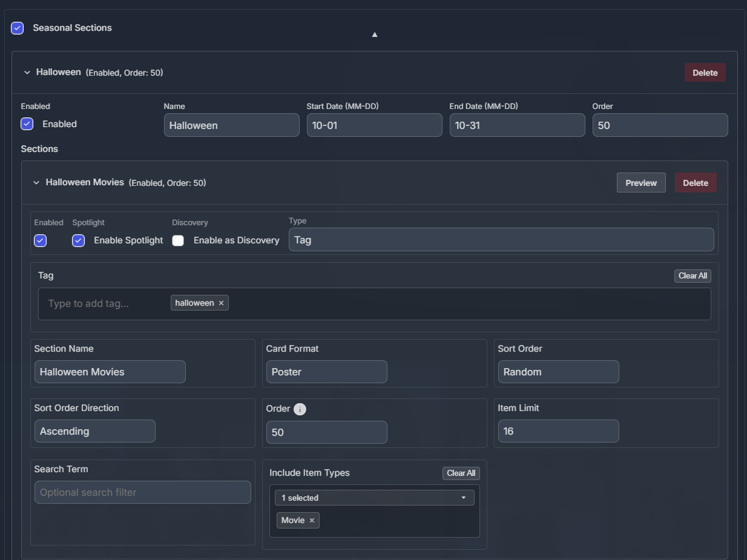Collapse the Halloween season chevron

[27, 73]
